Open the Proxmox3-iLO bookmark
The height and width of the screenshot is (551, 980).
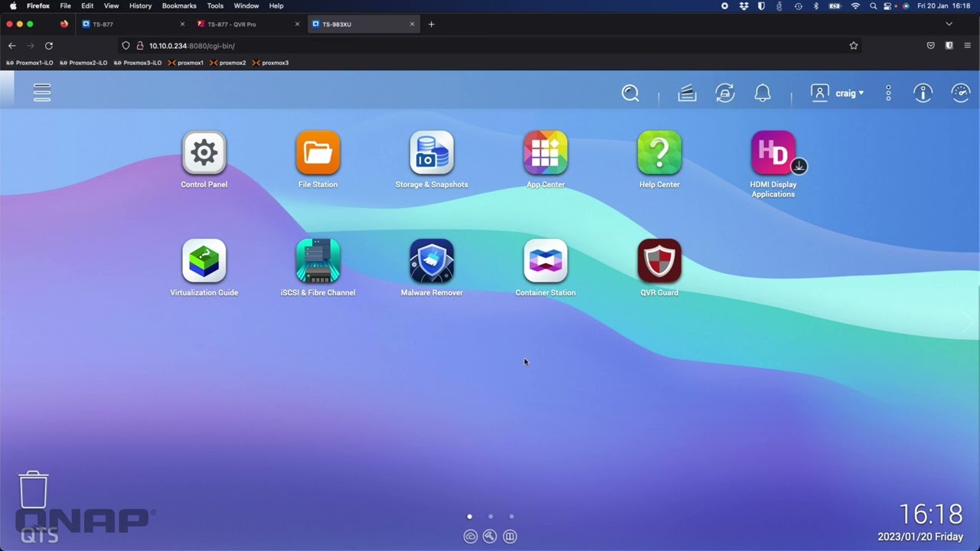tap(138, 63)
